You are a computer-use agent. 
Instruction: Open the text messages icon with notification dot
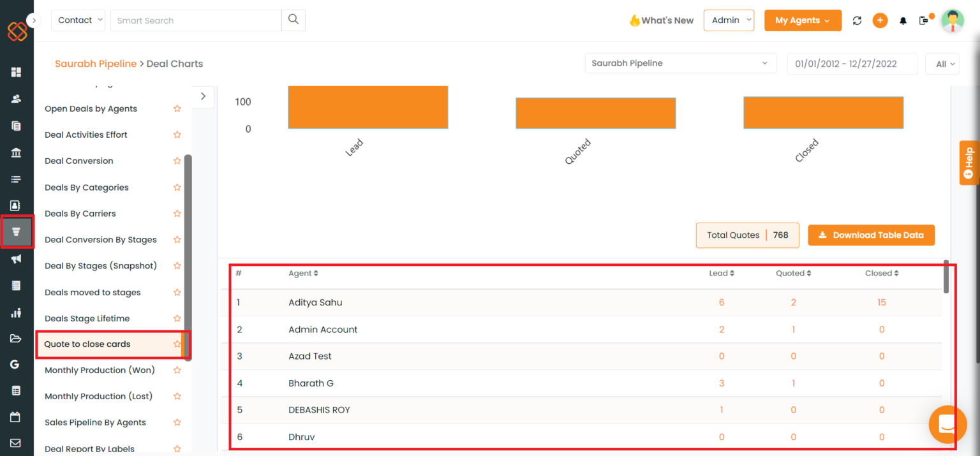coord(924,20)
